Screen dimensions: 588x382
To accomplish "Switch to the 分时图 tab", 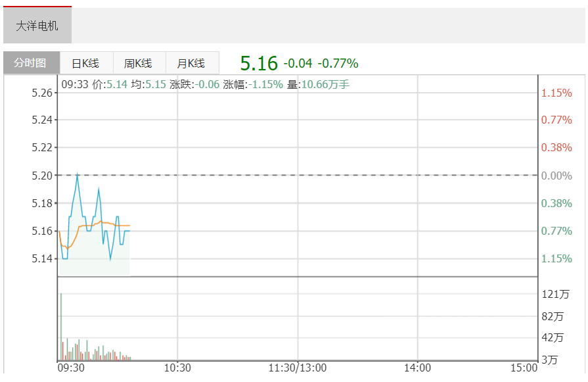I will (x=32, y=62).
